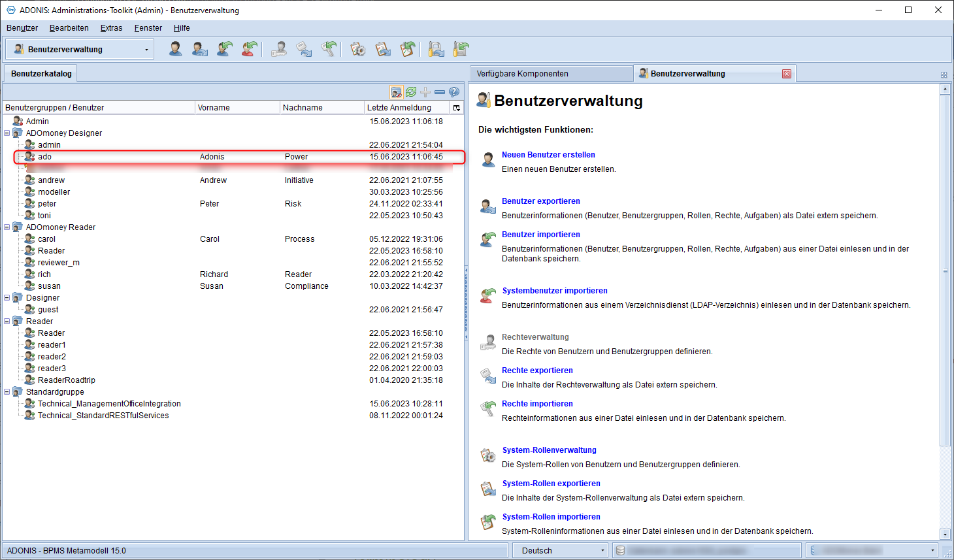Click the import rights toolbar icon

329,49
